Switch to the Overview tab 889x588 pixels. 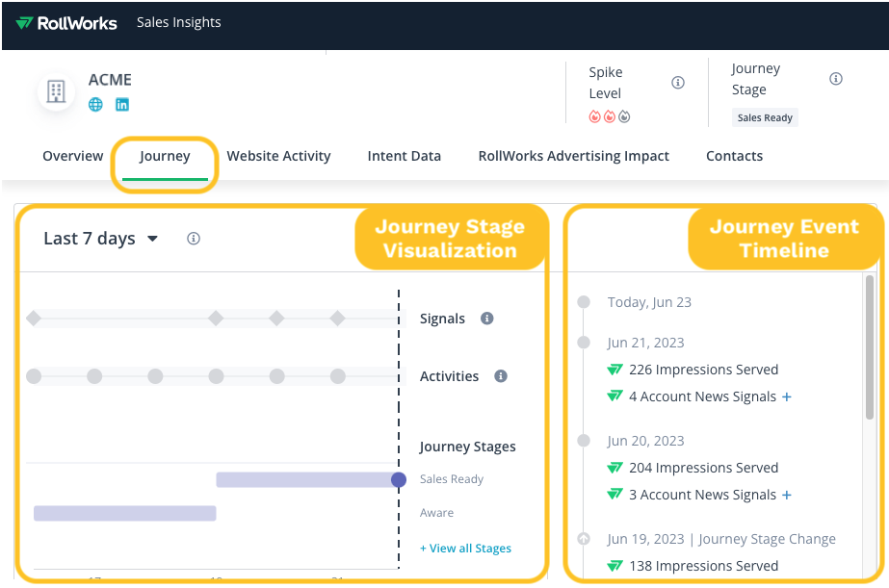(x=72, y=156)
